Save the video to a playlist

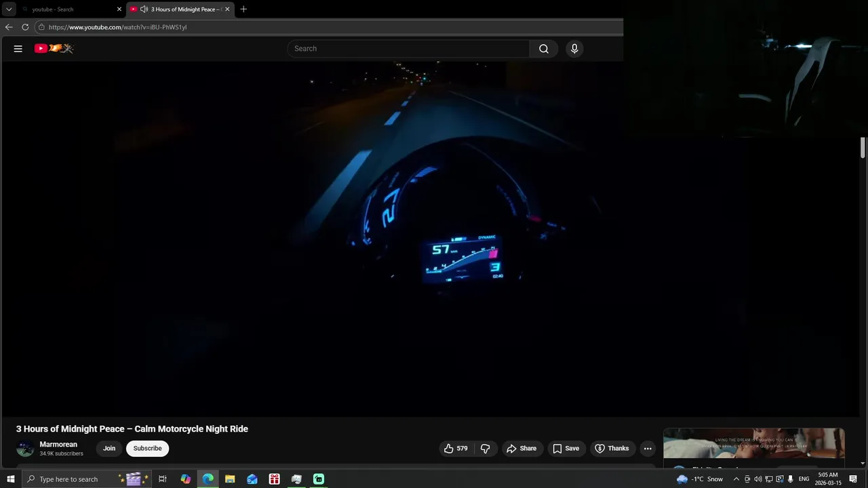(x=566, y=449)
